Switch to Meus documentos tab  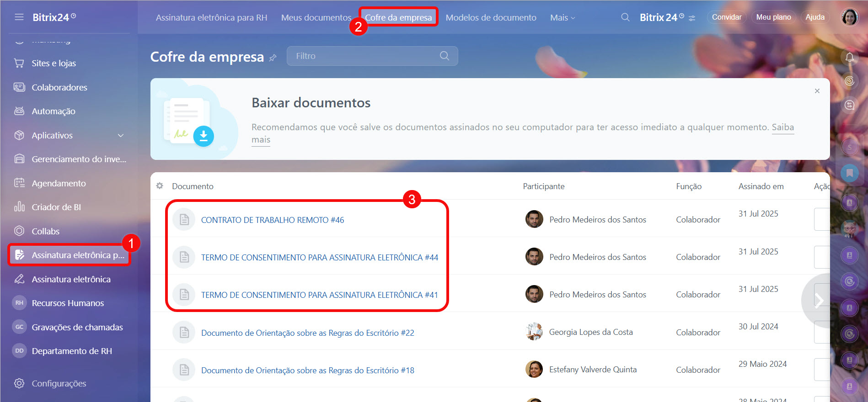pyautogui.click(x=316, y=17)
